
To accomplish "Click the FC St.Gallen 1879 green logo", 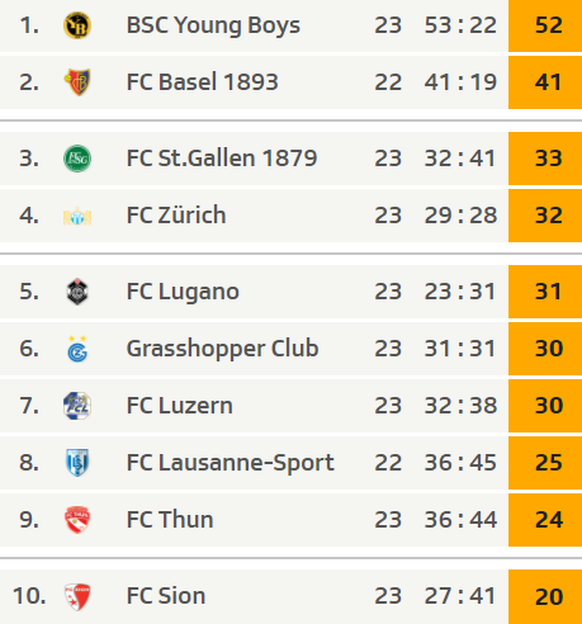I will pos(77,158).
